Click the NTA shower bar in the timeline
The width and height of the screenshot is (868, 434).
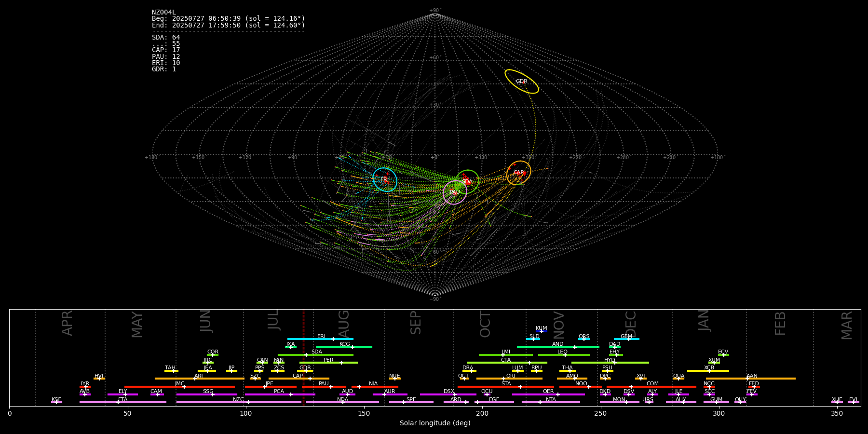(551, 402)
